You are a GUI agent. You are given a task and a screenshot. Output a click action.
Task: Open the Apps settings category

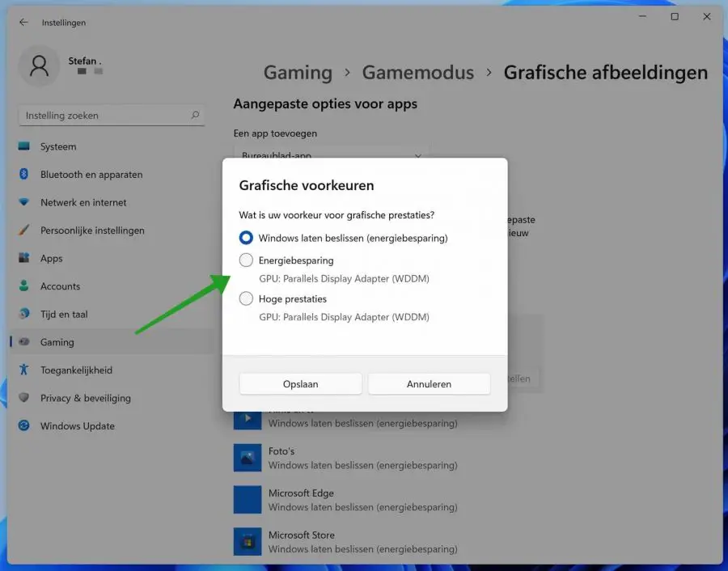click(x=112, y=258)
